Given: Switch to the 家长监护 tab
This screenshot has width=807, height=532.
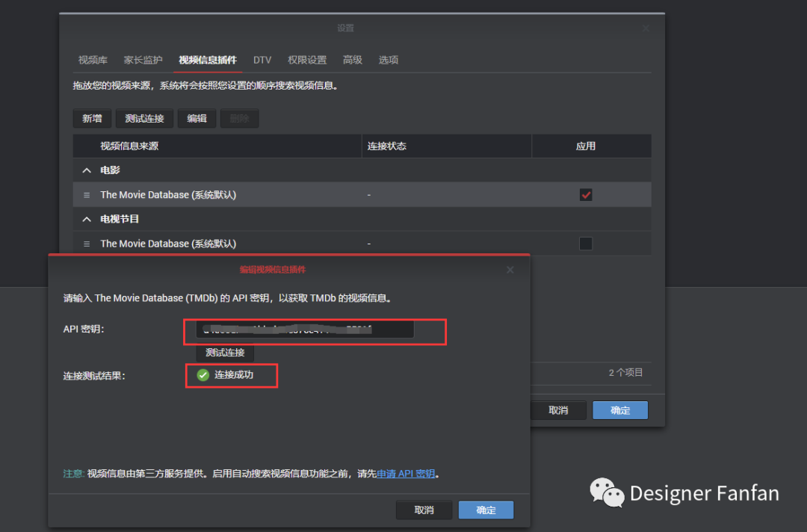Looking at the screenshot, I should (x=143, y=61).
